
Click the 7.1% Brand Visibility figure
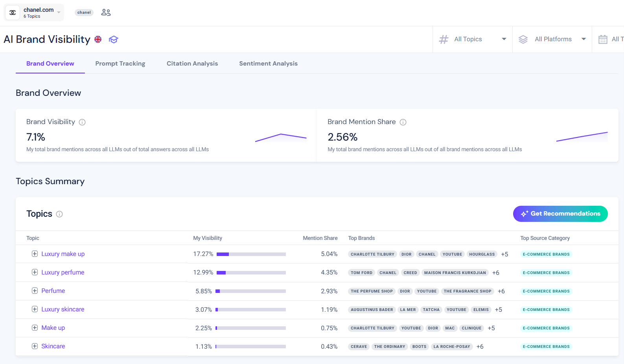click(x=36, y=137)
